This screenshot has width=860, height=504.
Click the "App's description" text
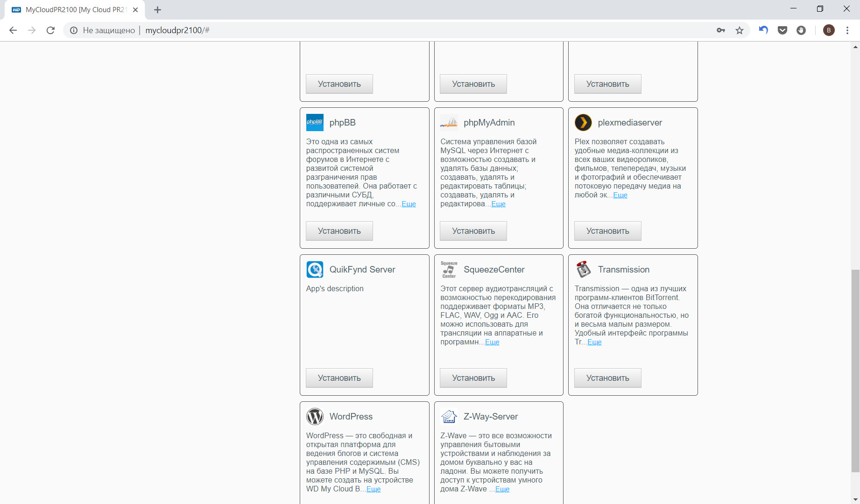(x=335, y=288)
